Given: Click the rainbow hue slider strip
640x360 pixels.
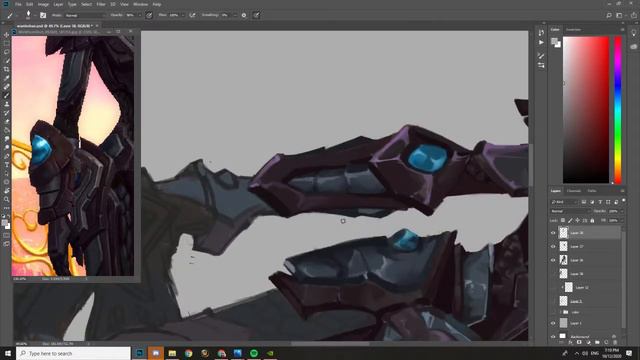Looking at the screenshot, I should 618,110.
